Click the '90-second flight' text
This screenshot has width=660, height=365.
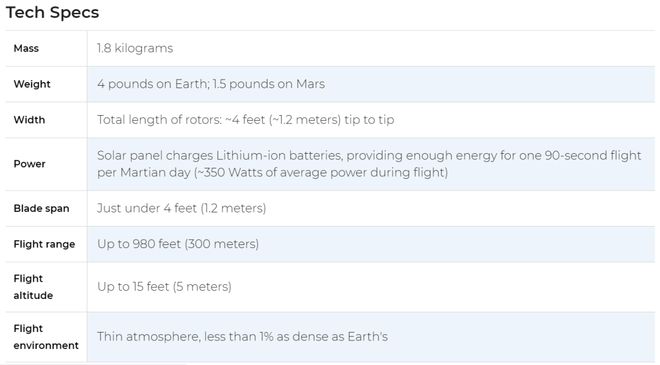coord(593,156)
